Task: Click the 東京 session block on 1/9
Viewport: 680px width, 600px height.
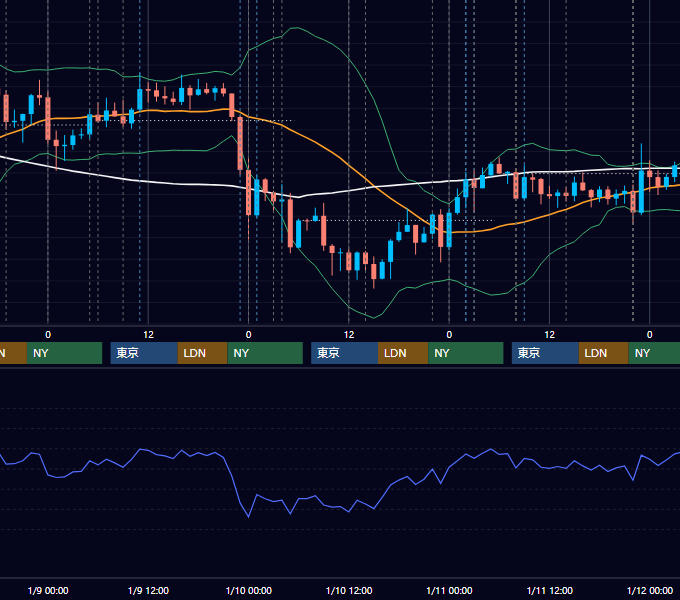Action: point(144,353)
